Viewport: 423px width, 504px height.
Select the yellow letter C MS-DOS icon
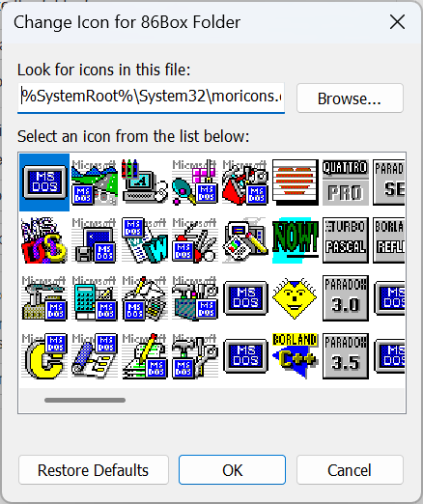pyautogui.click(x=44, y=355)
